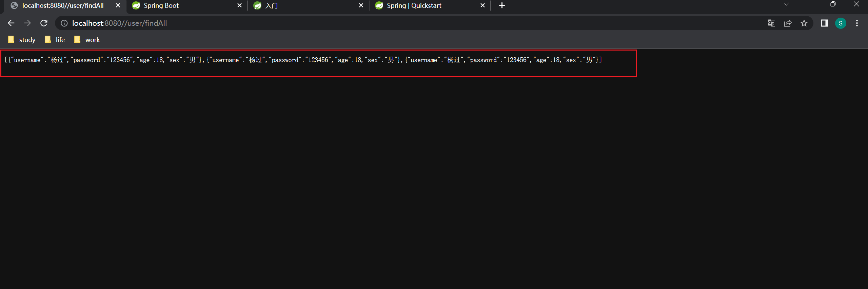This screenshot has height=289, width=868.
Task: Click the forward navigation arrow
Action: pyautogui.click(x=27, y=23)
